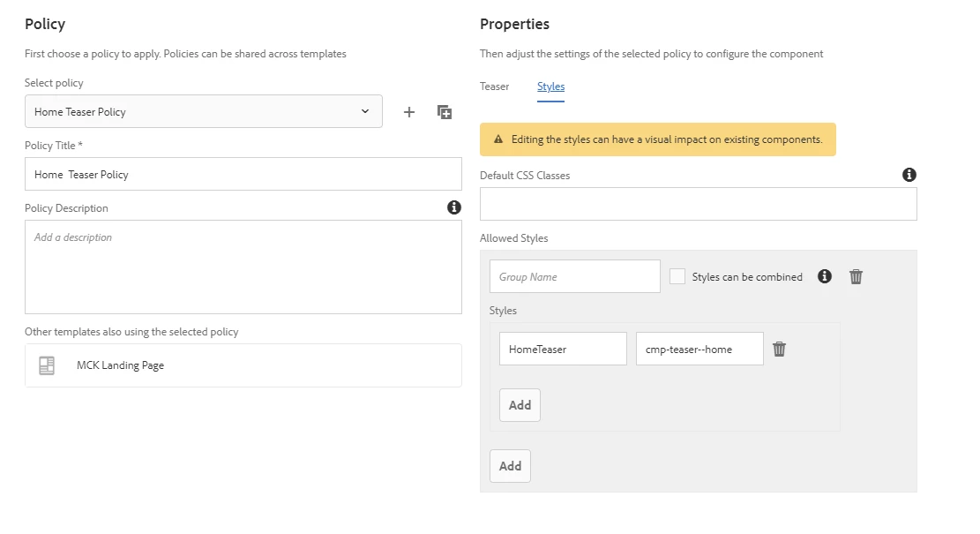Click the duplicate policy icon

445,112
